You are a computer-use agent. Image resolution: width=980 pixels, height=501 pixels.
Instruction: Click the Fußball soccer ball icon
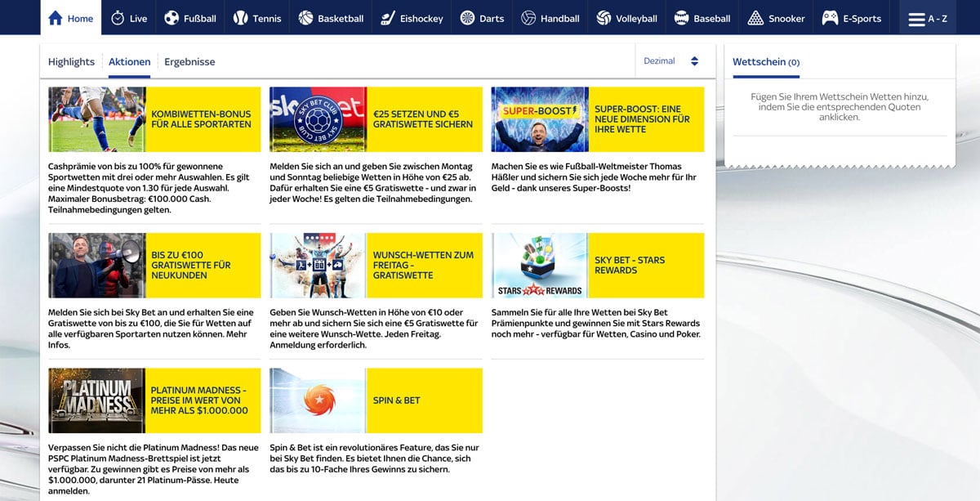click(171, 18)
